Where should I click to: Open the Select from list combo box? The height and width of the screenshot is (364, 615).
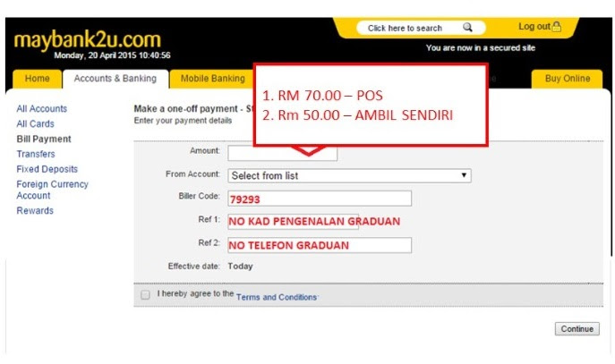pyautogui.click(x=349, y=175)
